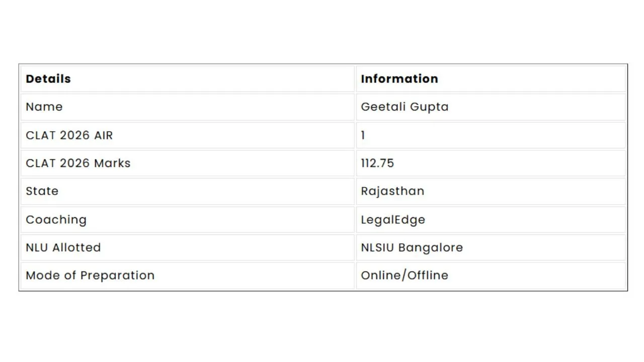The height and width of the screenshot is (362, 644).
Task: Click the Details column header
Action: coord(48,79)
